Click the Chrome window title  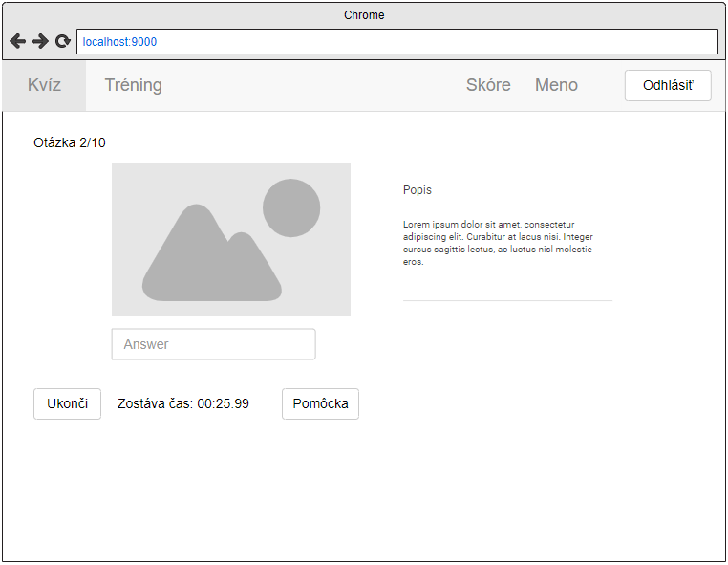(364, 15)
